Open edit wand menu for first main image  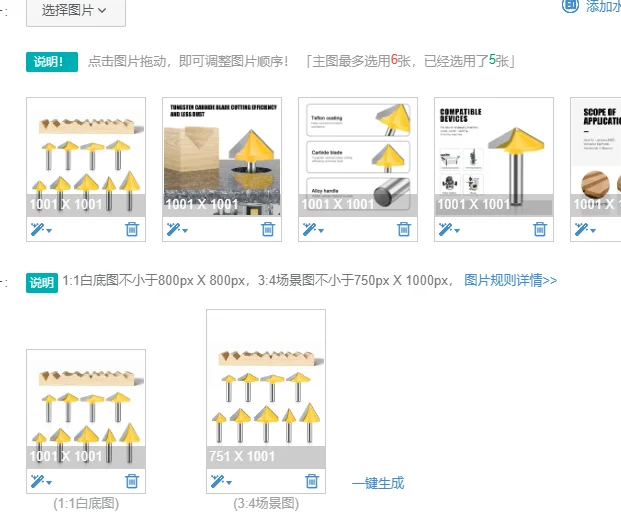[x=41, y=229]
